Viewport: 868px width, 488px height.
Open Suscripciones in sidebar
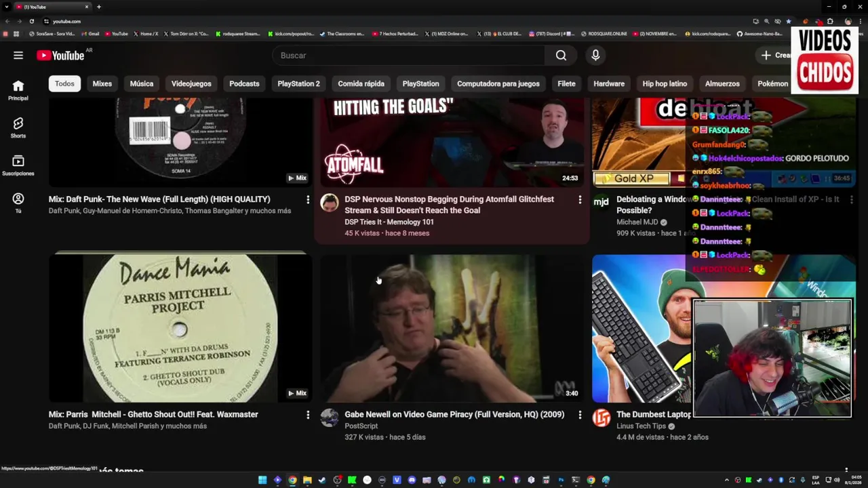tap(18, 165)
